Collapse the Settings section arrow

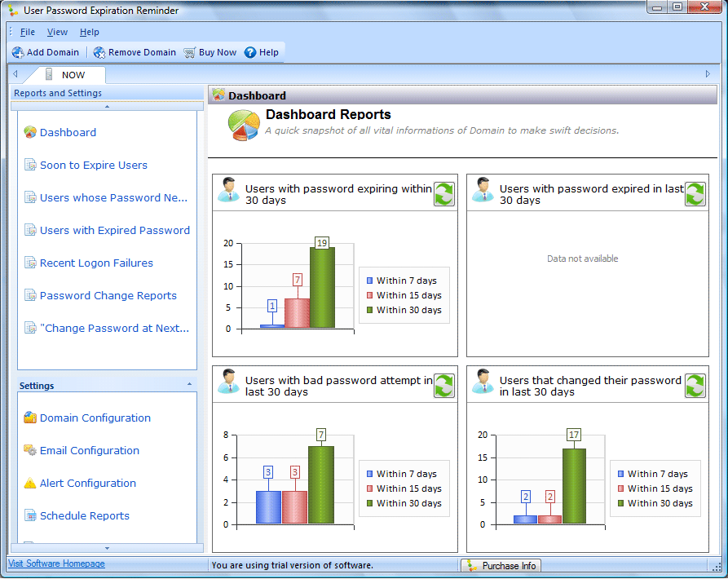click(x=189, y=384)
